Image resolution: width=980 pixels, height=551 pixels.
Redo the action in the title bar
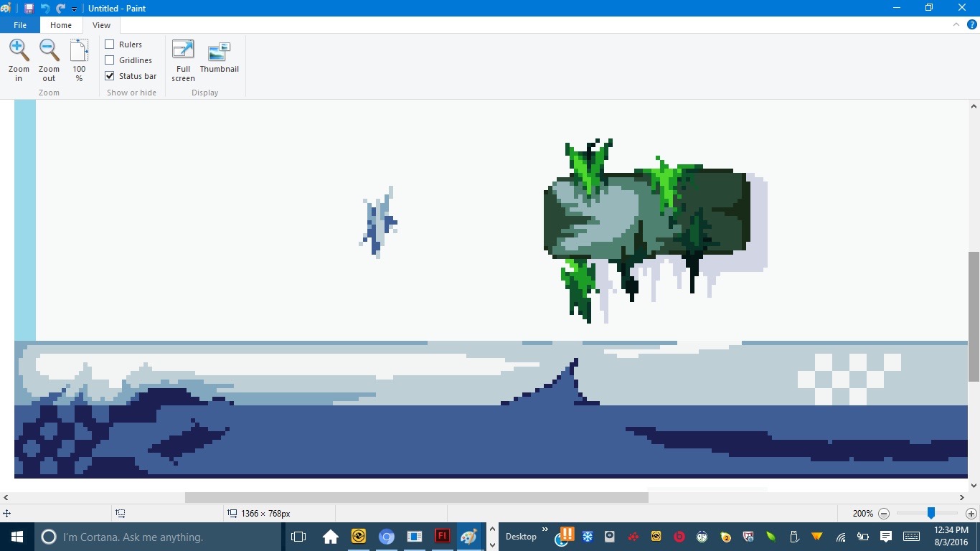60,9
